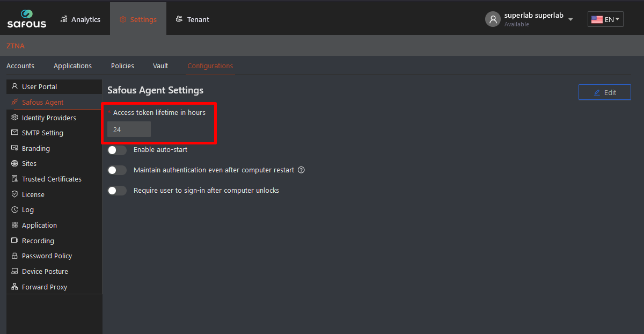Switch to the Analytics tab
The image size is (644, 334).
click(x=80, y=19)
